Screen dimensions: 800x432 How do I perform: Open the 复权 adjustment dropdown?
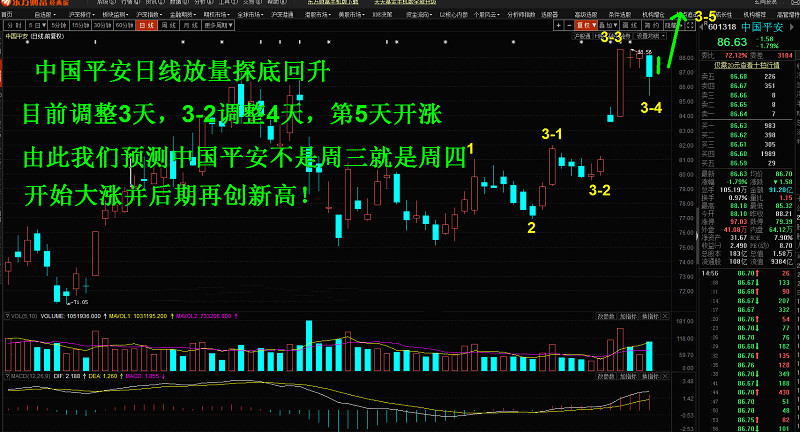[586, 25]
